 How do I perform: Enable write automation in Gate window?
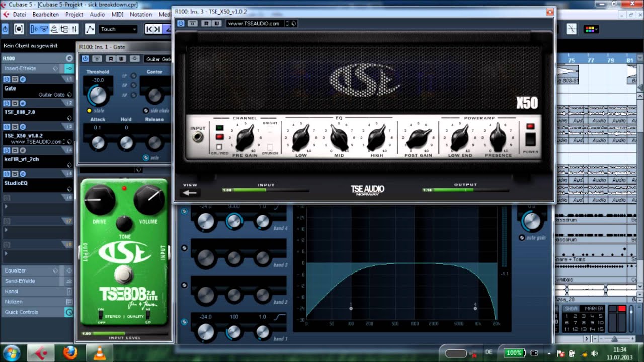pyautogui.click(x=121, y=59)
